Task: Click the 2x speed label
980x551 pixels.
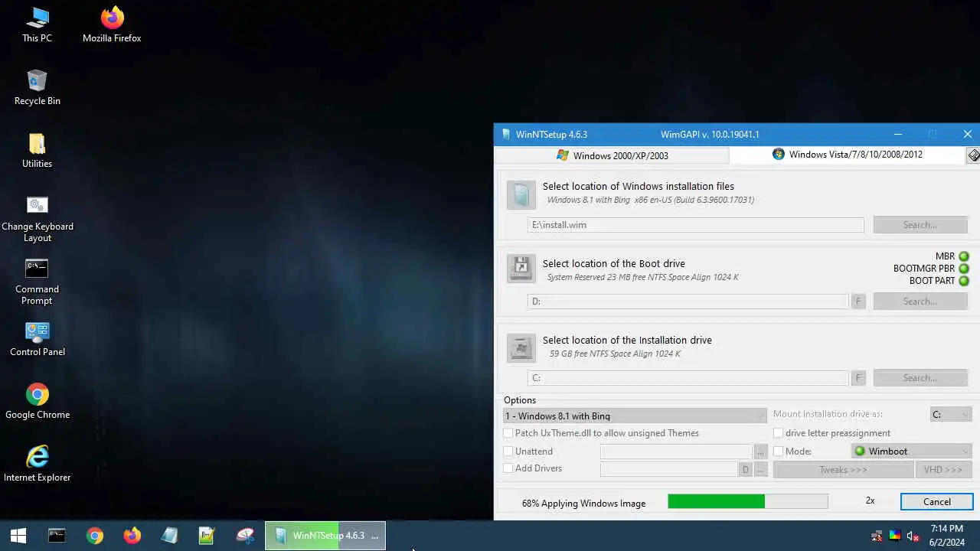Action: click(x=870, y=500)
